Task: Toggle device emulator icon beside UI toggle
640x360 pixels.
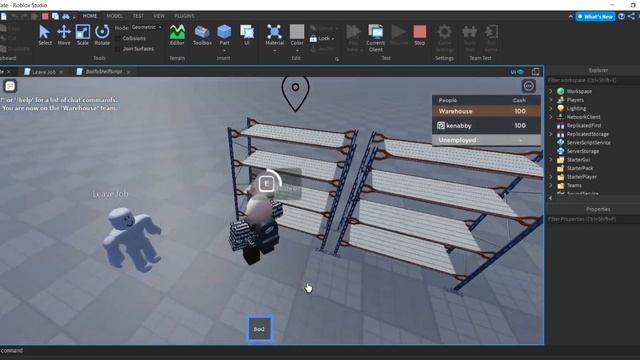Action: pos(535,72)
